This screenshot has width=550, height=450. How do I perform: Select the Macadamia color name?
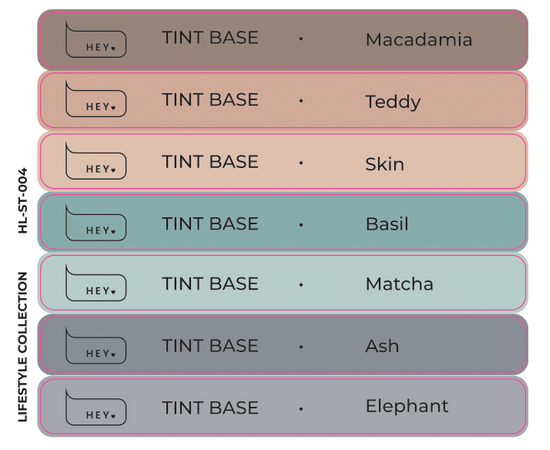point(419,39)
